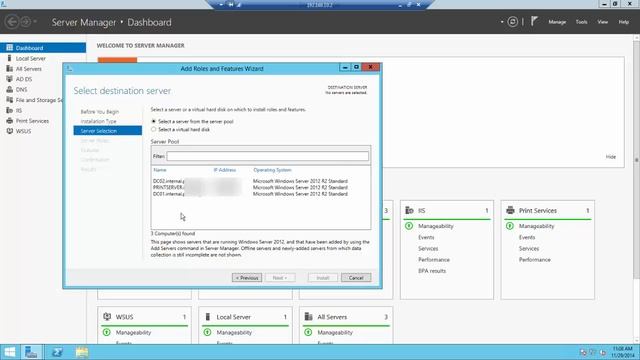Image resolution: width=640 pixels, height=360 pixels.
Task: Select the DC01.internal server row
Action: coord(260,194)
